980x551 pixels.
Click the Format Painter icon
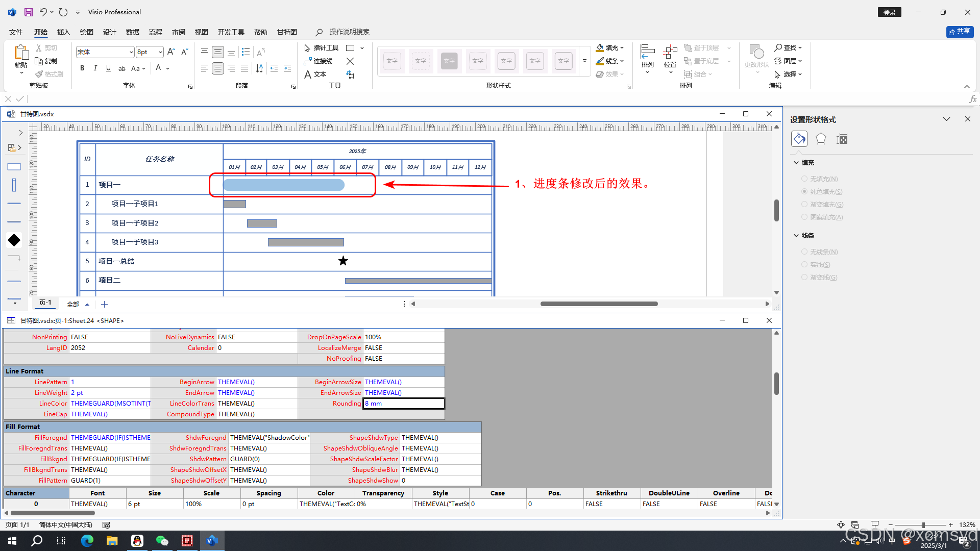[39, 74]
